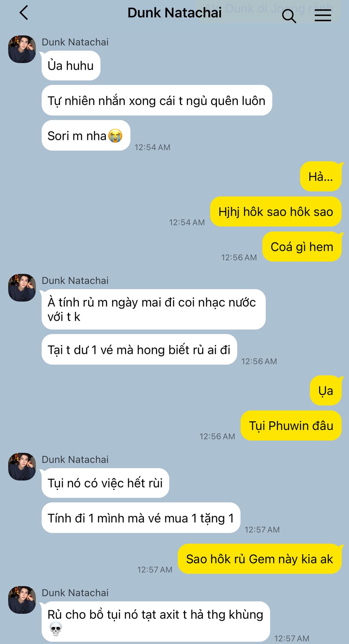Screen dimensions: 349x644
Task: Open the hamburger menu icon
Action: (x=323, y=15)
